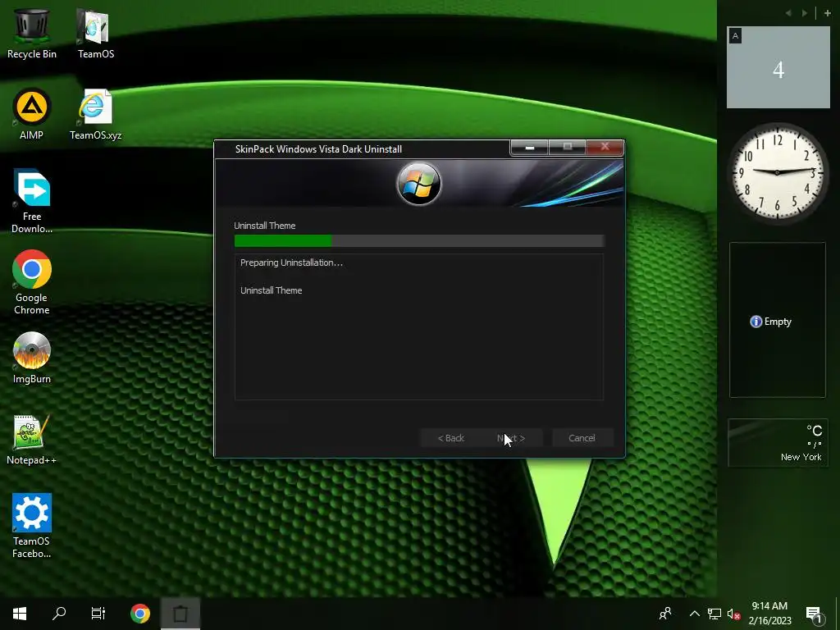Click the analog clock gadget

pos(778,172)
